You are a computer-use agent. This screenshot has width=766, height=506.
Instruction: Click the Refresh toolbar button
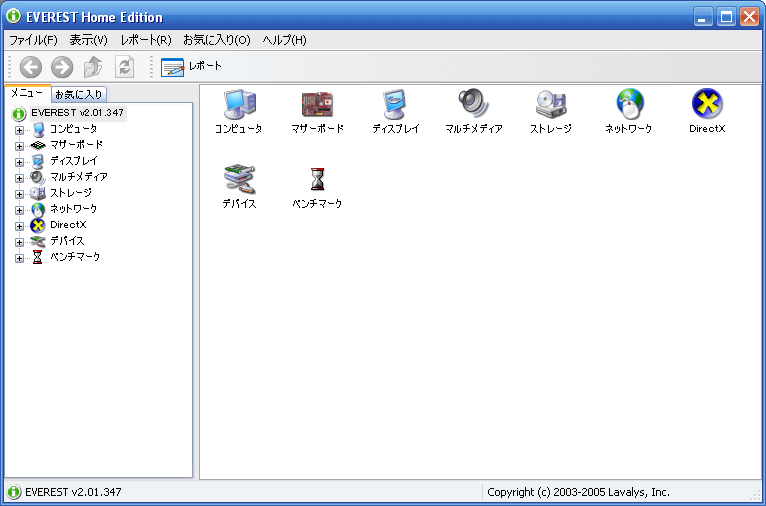(124, 67)
